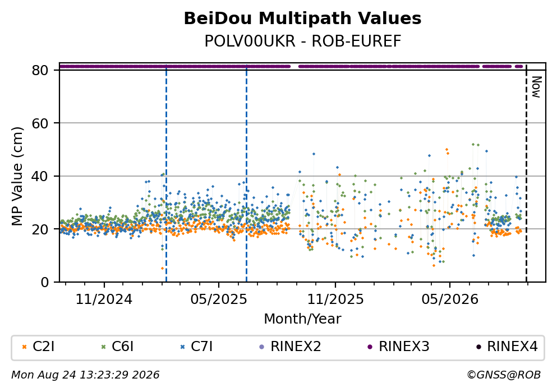The width and height of the screenshot is (557, 392).
Task: Click the RINEX3 legend entry
Action: pyautogui.click(x=398, y=347)
